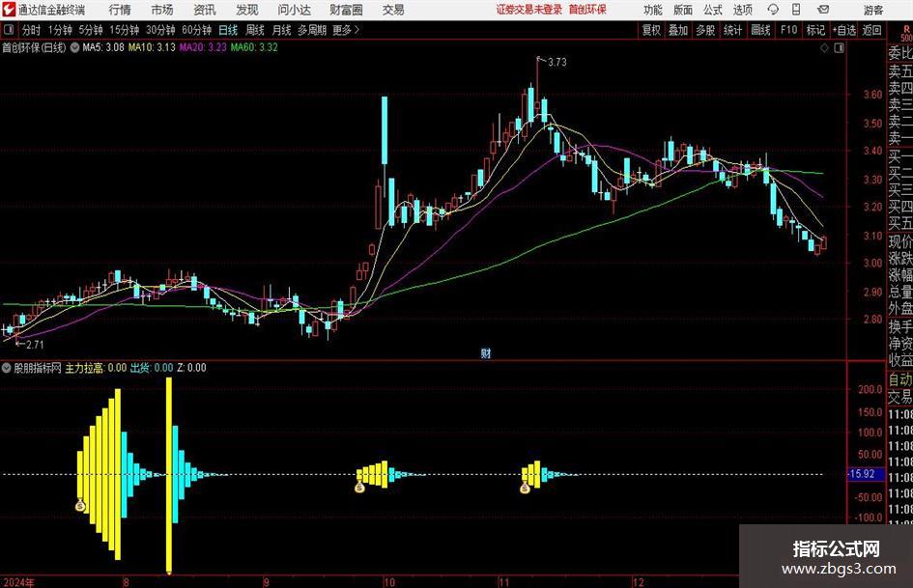Open the 财富圈 menu

tap(346, 10)
